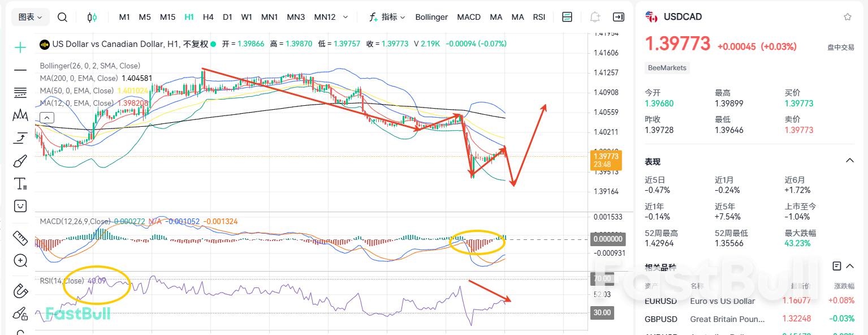This screenshot has width=868, height=335.
Task: Open the zoom-in chart tool
Action: point(20,261)
